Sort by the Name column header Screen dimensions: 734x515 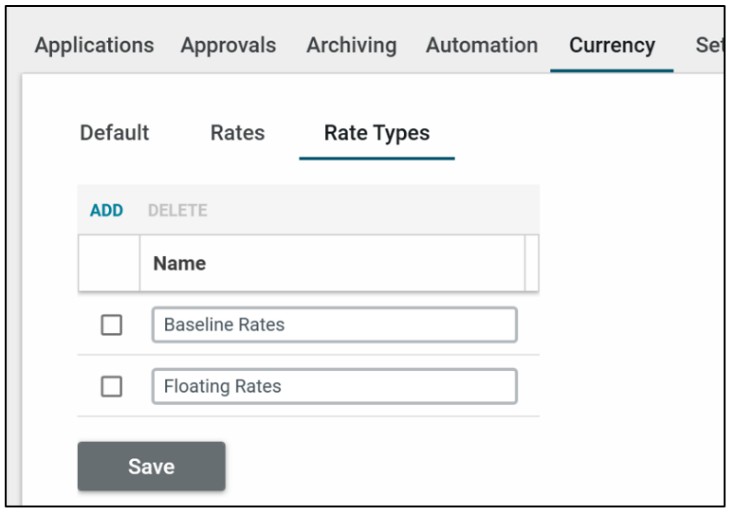coord(180,264)
